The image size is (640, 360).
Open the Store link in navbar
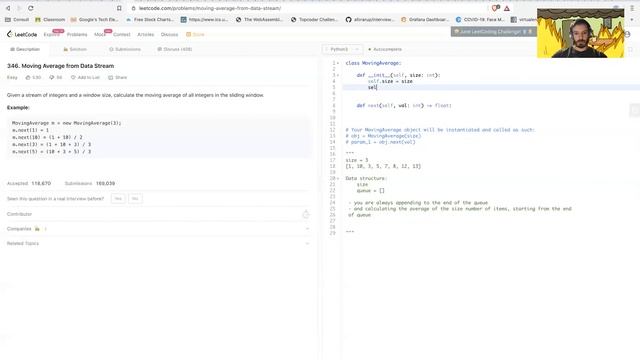195,35
